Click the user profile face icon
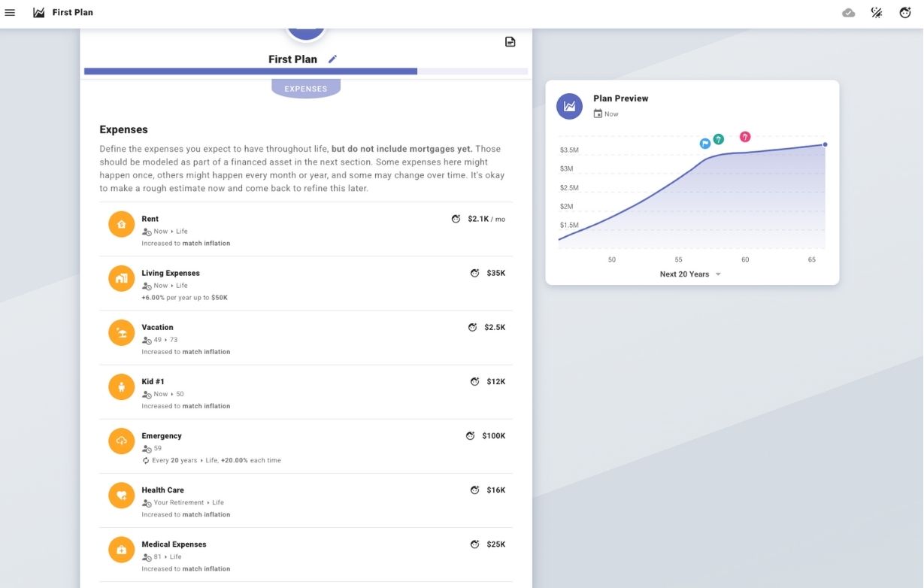This screenshot has width=924, height=588. click(905, 13)
